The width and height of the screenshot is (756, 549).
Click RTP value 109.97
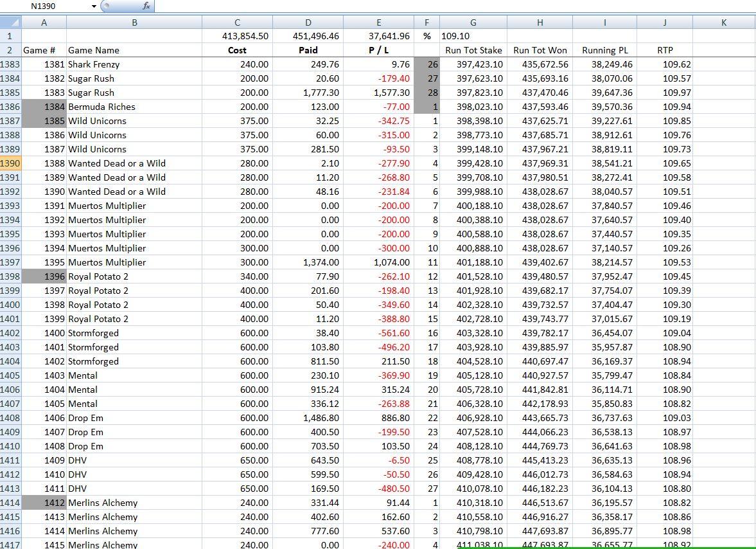[x=665, y=93]
